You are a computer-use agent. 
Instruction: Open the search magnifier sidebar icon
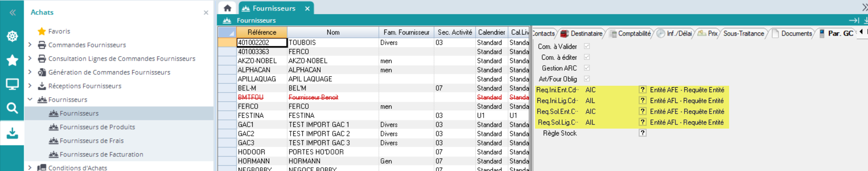pos(12,108)
